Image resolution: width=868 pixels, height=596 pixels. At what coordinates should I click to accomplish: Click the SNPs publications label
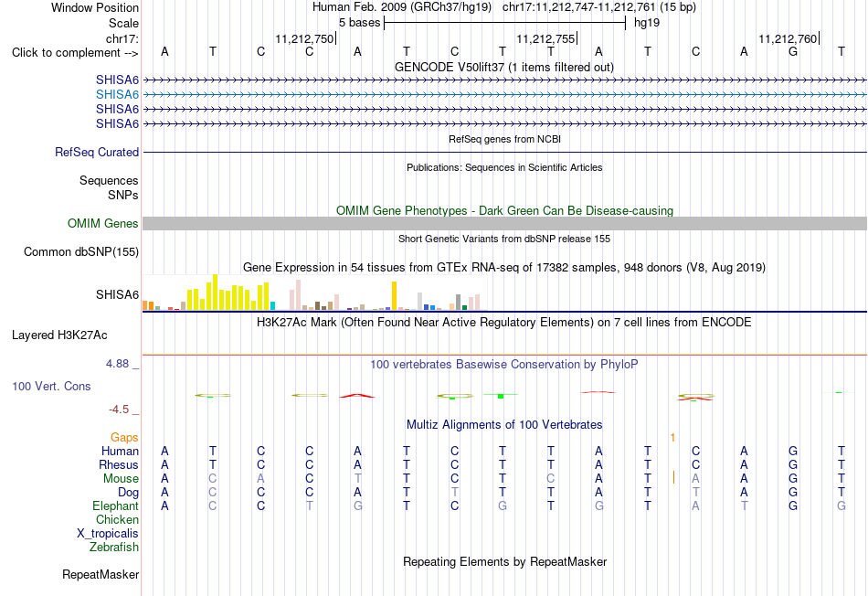tap(123, 195)
